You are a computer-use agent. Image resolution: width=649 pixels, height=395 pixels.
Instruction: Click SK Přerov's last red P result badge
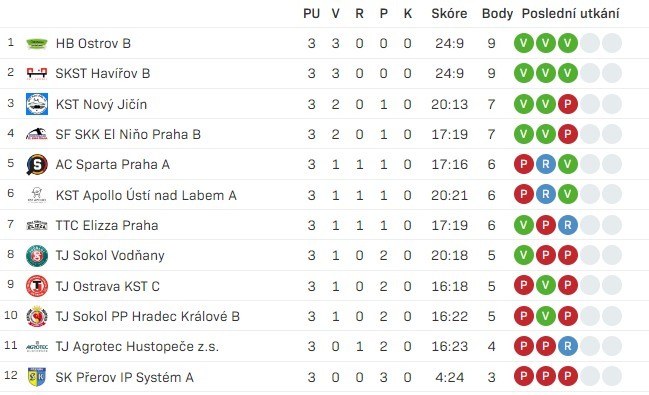click(567, 376)
